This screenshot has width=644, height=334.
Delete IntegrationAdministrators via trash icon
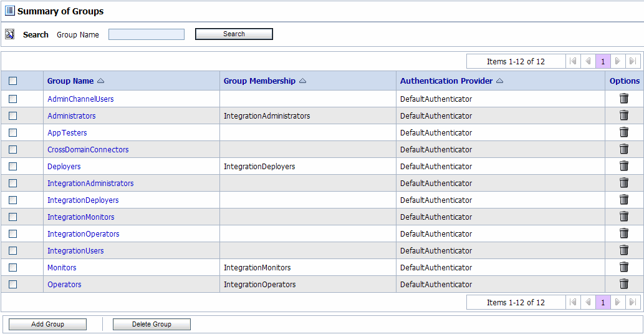[624, 183]
